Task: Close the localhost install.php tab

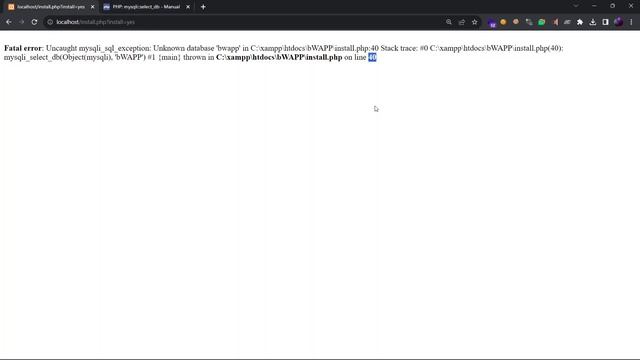Action: 93,7
